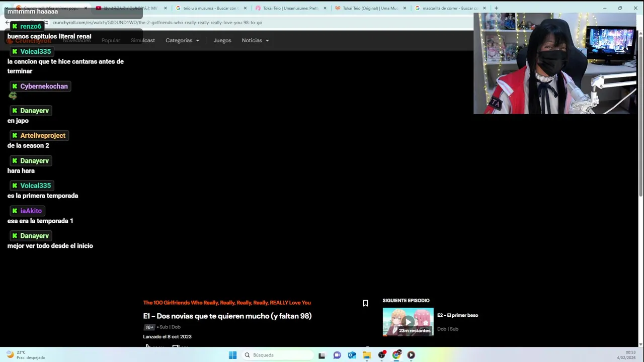This screenshot has width=644, height=362.
Task: Click the '23m restantes' label on thumbnail
Action: click(415, 331)
